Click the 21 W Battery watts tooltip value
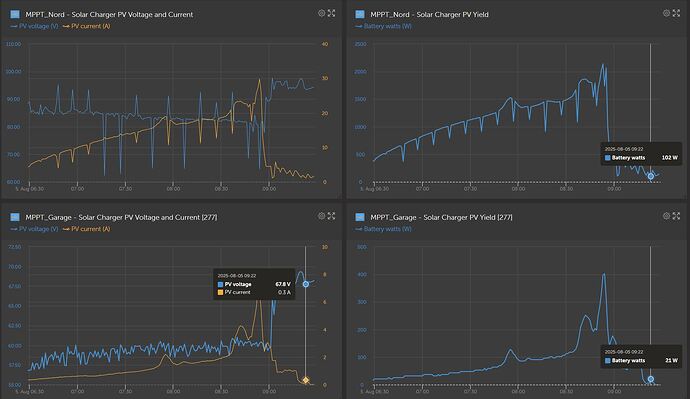The image size is (690, 399). 672,360
